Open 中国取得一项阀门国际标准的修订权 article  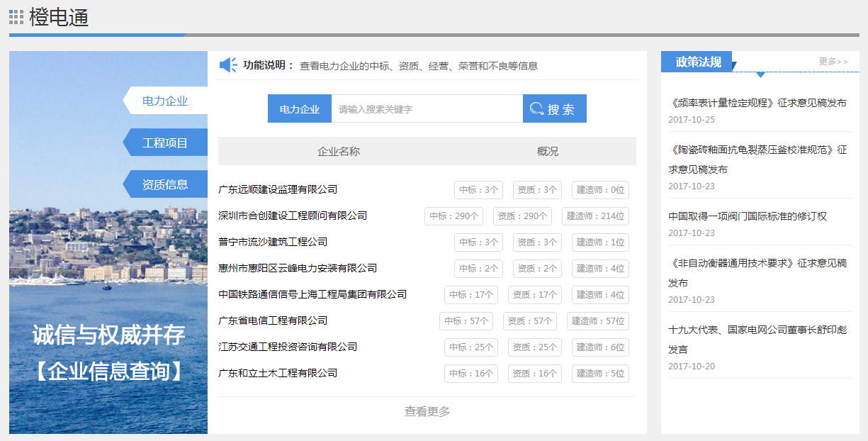click(748, 216)
